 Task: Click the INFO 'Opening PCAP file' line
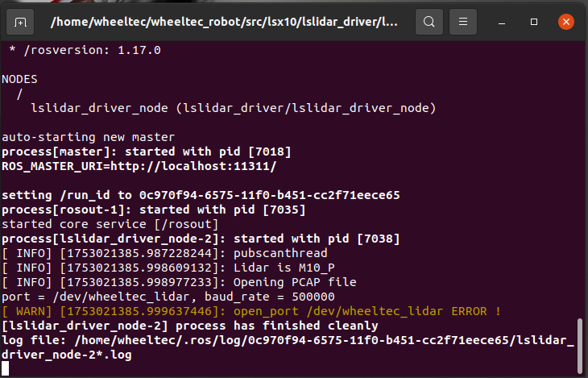(x=179, y=282)
